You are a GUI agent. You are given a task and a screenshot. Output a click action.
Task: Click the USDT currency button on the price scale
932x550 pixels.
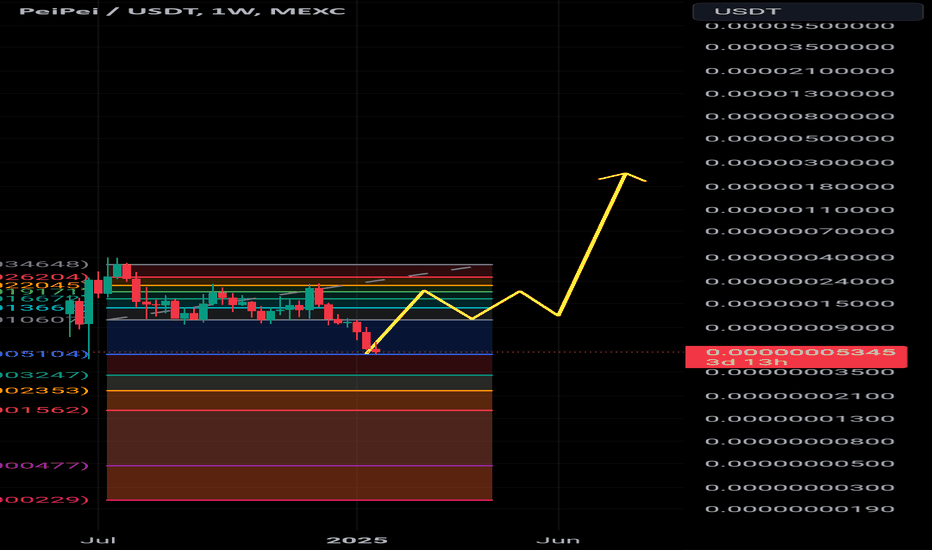pyautogui.click(x=807, y=11)
